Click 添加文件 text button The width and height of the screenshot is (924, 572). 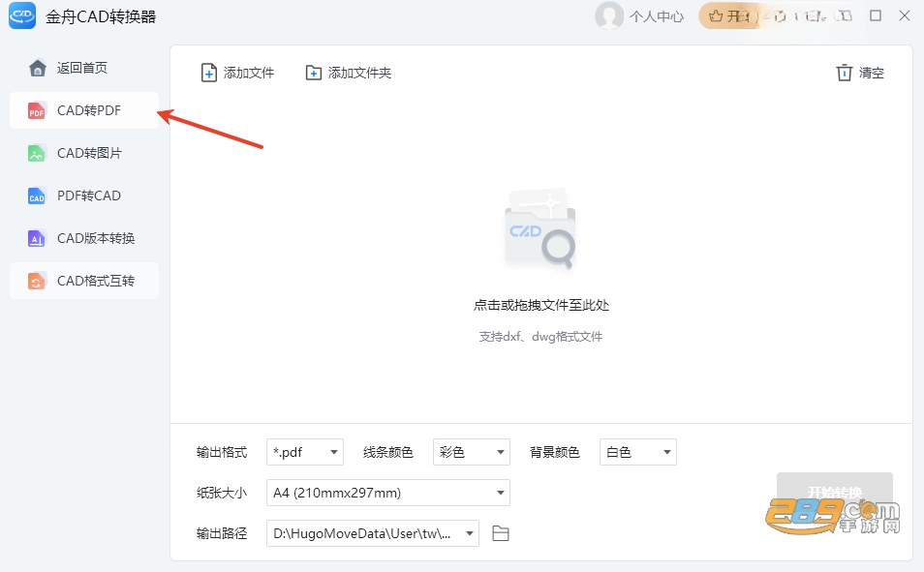pyautogui.click(x=249, y=73)
